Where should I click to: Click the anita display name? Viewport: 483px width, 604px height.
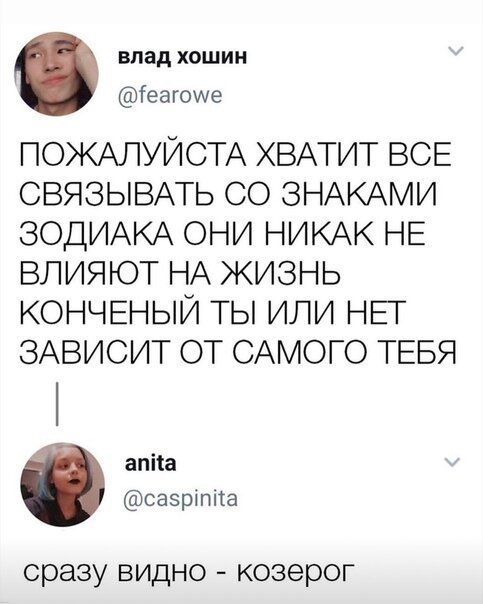tap(151, 463)
